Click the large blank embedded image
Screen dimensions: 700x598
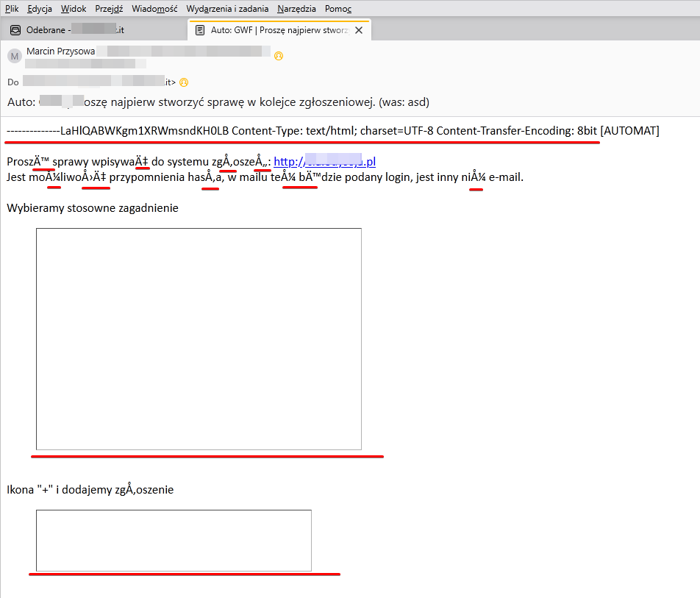[x=199, y=338]
